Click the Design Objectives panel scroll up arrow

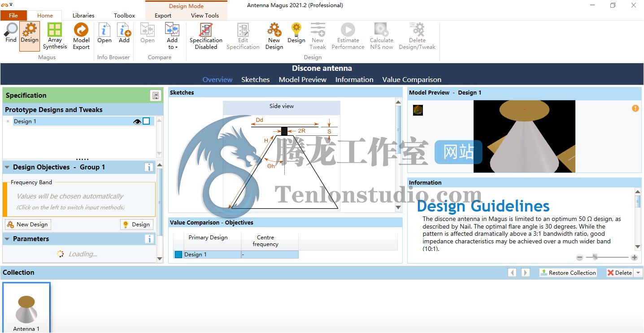[160, 165]
